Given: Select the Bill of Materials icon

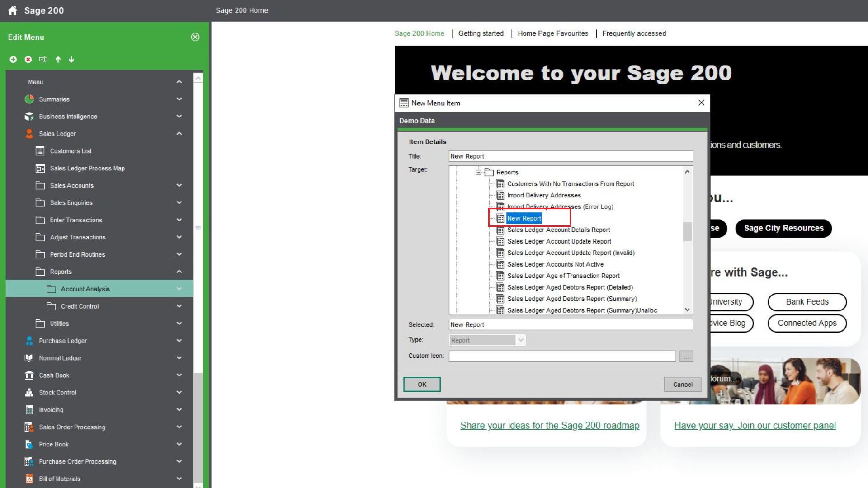Looking at the screenshot, I should click(29, 479).
